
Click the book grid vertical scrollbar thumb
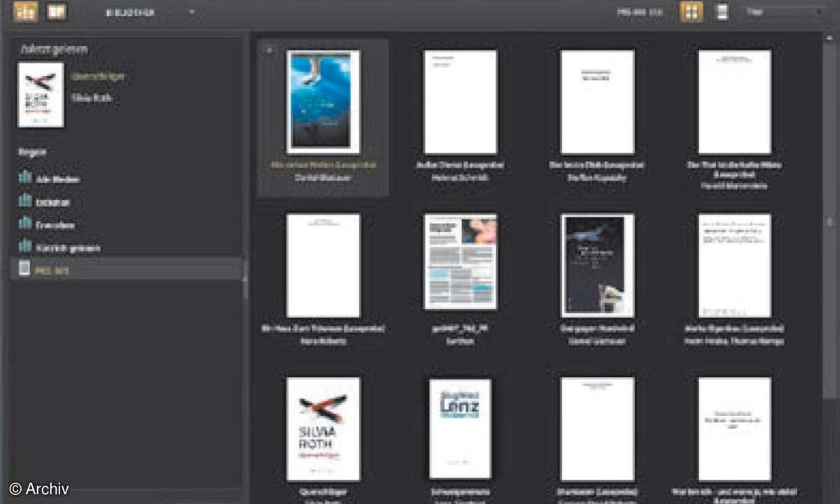pyautogui.click(x=829, y=221)
